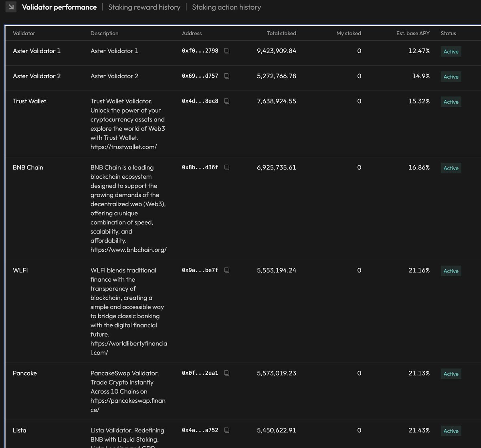The width and height of the screenshot is (481, 448).
Task: Select the Lista validator name
Action: pyautogui.click(x=20, y=430)
